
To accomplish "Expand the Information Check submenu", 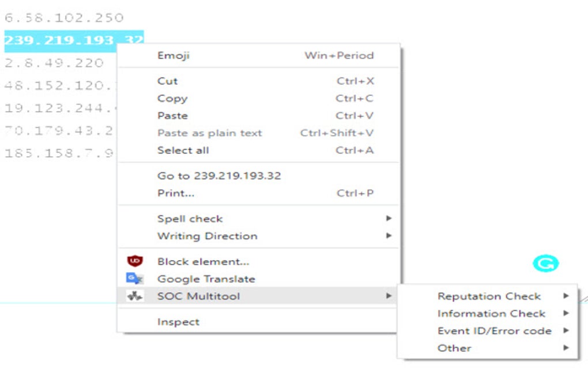I will pyautogui.click(x=491, y=313).
